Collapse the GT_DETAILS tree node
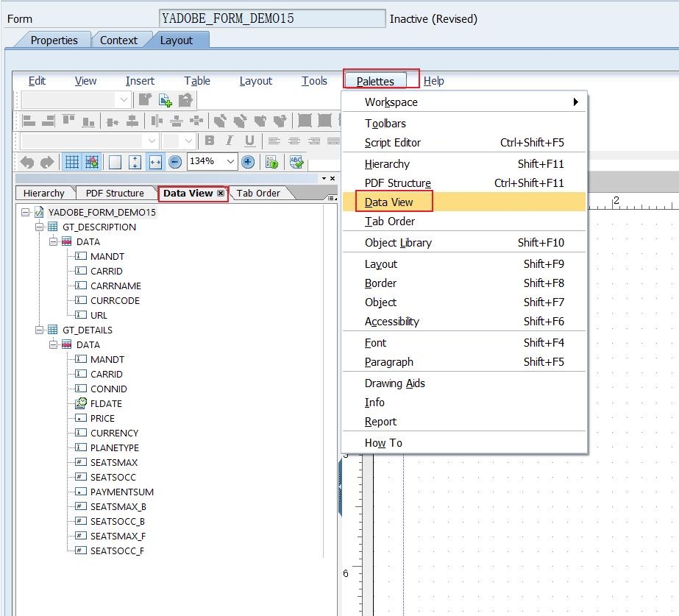Image resolution: width=679 pixels, height=616 pixels. (40, 330)
